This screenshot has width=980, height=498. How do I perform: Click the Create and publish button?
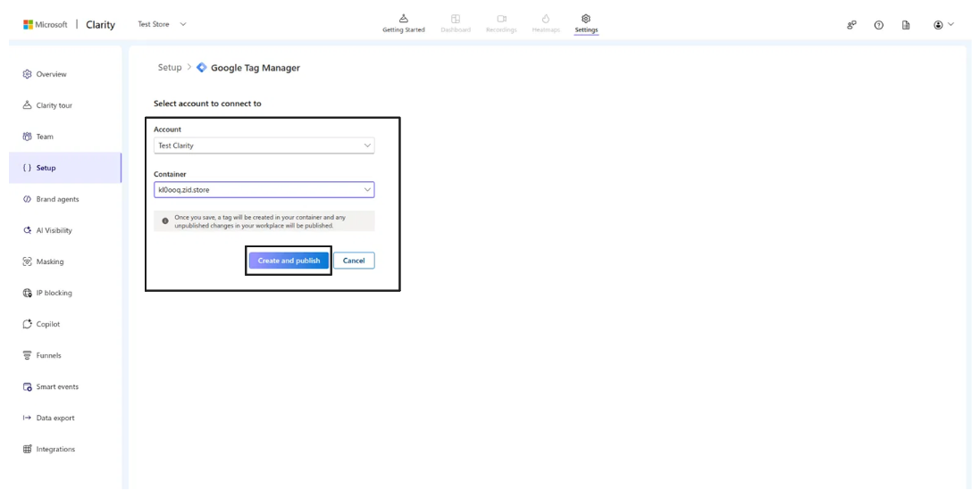(289, 261)
